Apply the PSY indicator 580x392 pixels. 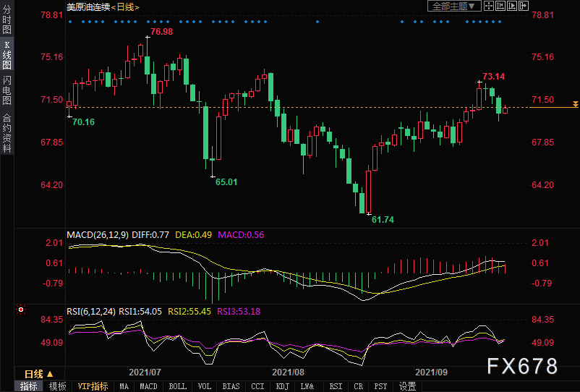click(x=380, y=386)
